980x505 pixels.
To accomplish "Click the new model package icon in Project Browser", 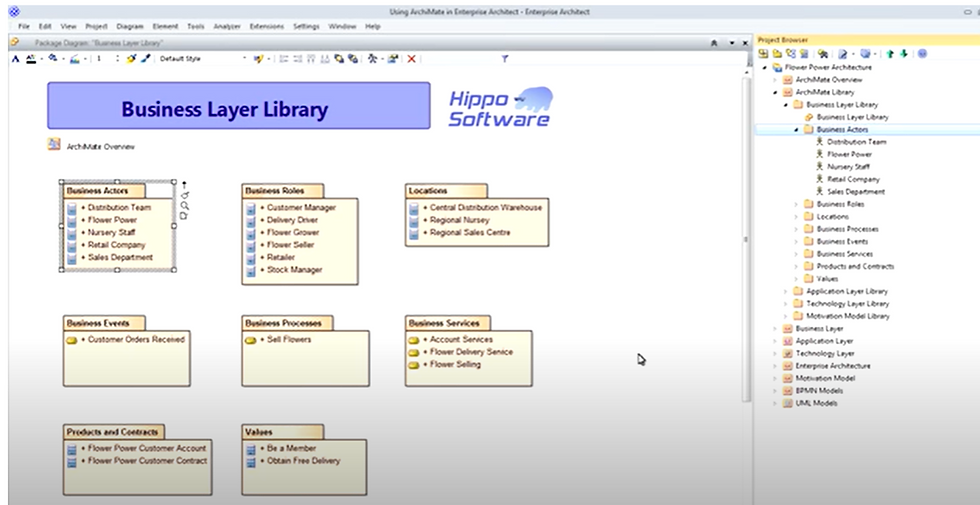I will [x=763, y=54].
